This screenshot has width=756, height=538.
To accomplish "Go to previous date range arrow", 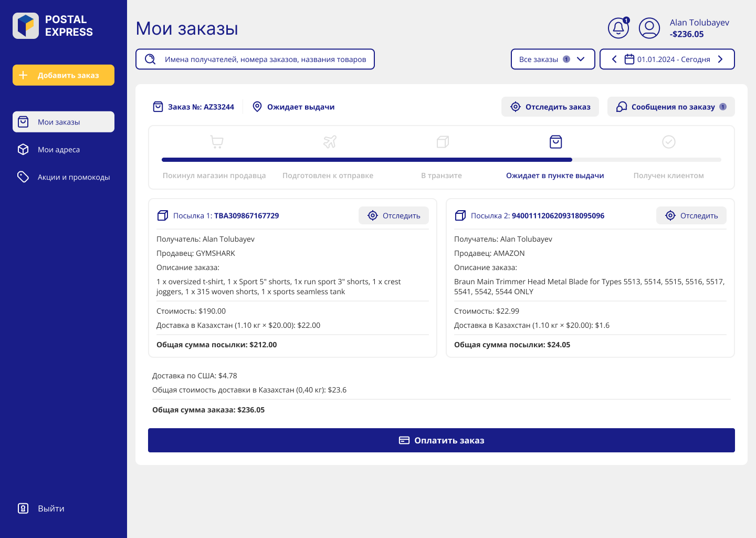I will coord(614,59).
